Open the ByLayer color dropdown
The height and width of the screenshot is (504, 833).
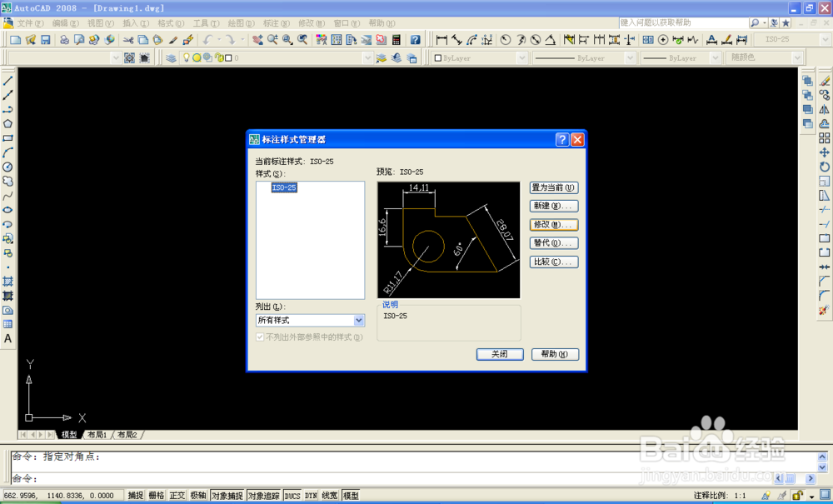tap(521, 57)
